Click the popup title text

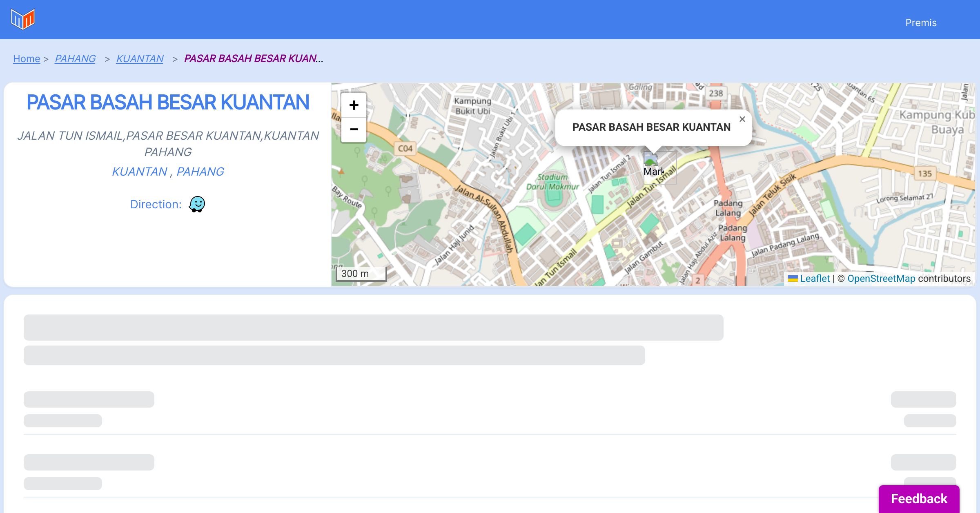tap(651, 127)
